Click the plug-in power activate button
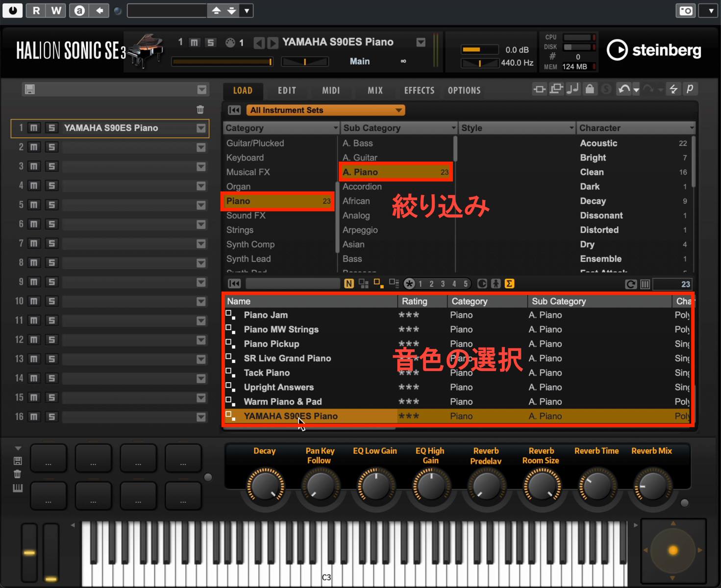The image size is (721, 588). (12, 10)
